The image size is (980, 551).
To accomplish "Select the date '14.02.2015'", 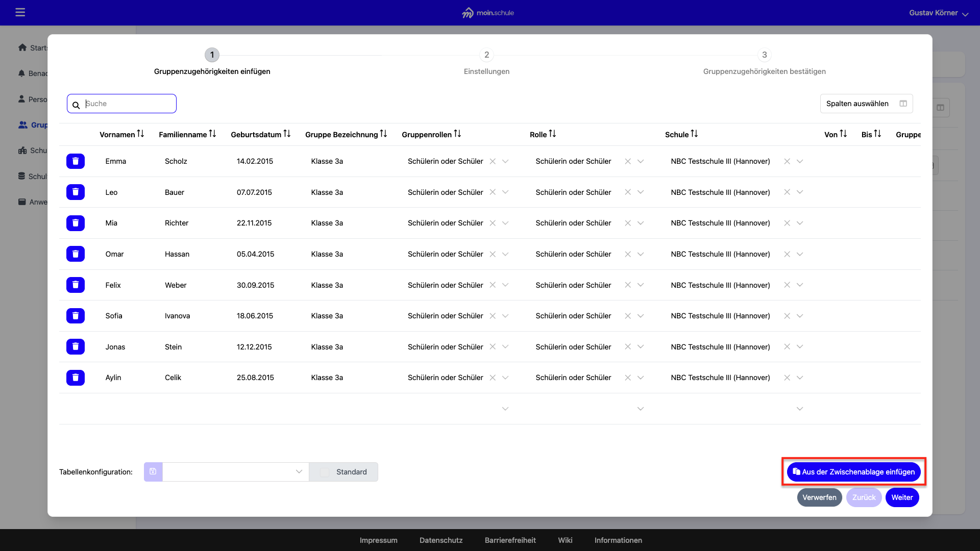I will (x=255, y=161).
